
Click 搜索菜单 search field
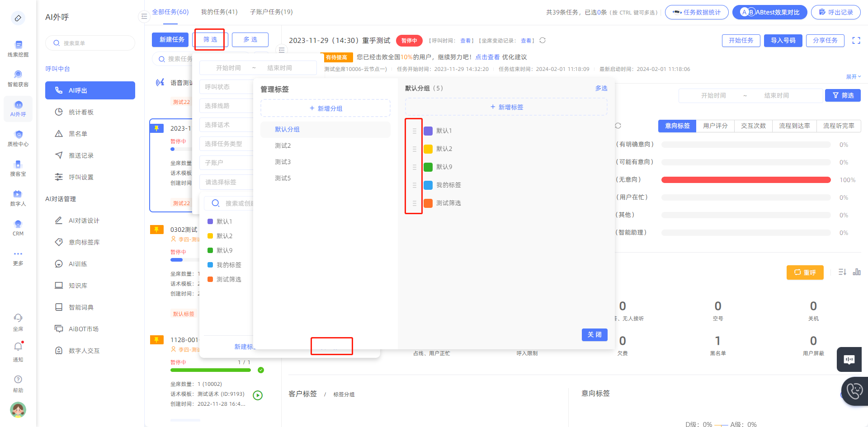point(90,43)
